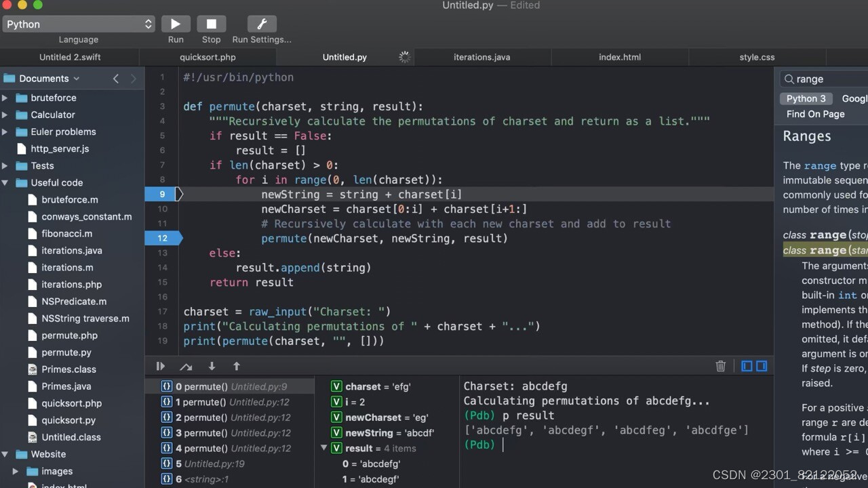Switch to the Python 3 documentation tab

[806, 98]
